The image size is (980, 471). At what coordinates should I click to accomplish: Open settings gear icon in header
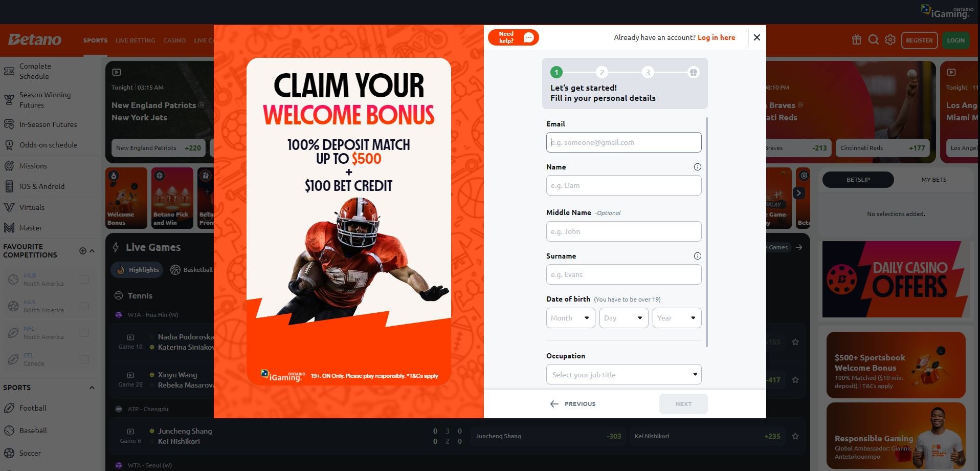point(890,40)
